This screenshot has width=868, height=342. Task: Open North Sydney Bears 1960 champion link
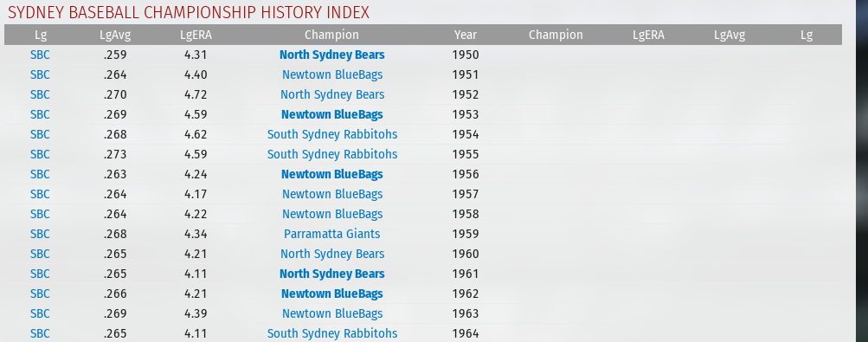332,254
